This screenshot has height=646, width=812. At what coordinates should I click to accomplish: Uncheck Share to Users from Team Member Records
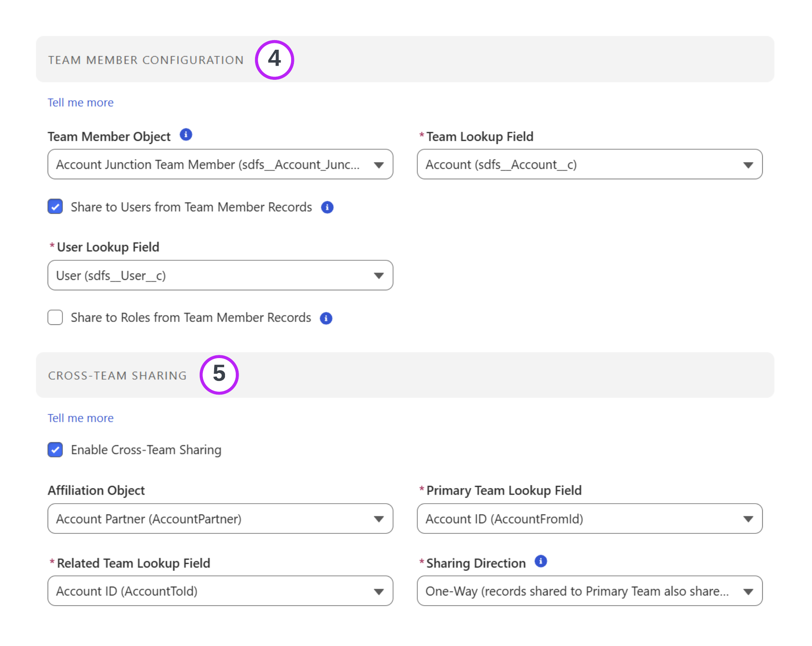(x=55, y=207)
